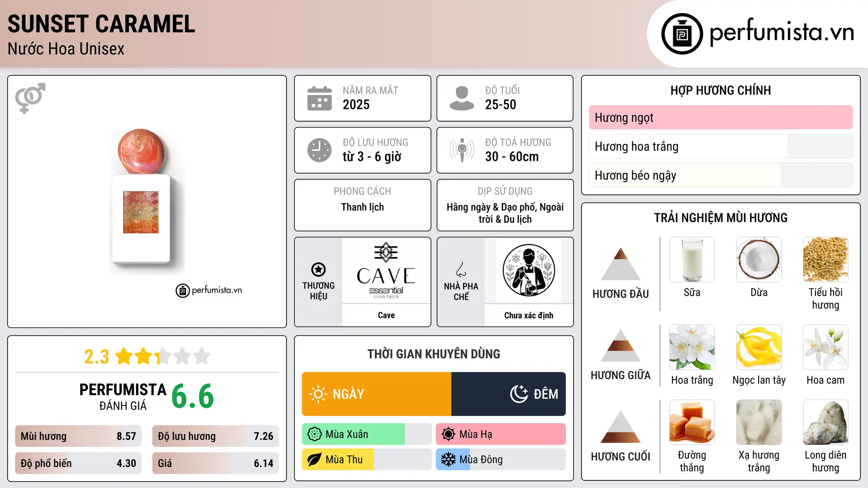Open the Long diên hương note thumbnail
The width and height of the screenshot is (868, 488).
(825, 422)
